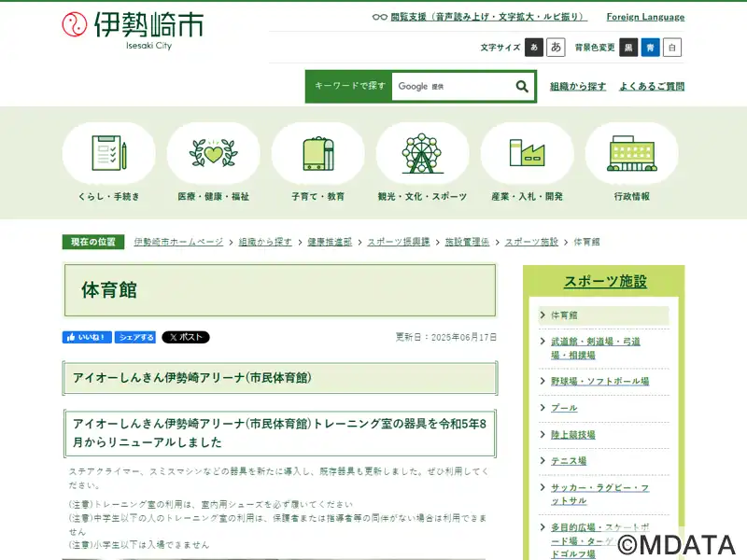Viewport: 747px width, 560px height.
Task: Click the 産業・入札・開発 factory icon
Action: [x=527, y=154]
